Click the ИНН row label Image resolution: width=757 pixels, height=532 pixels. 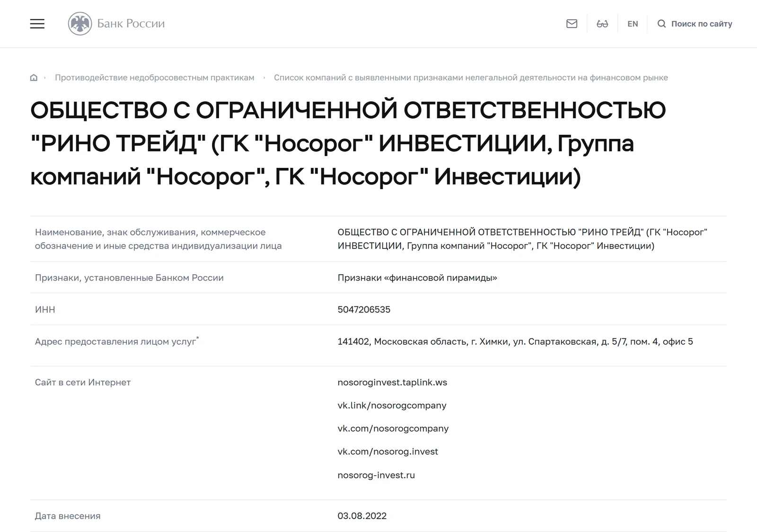click(x=45, y=309)
